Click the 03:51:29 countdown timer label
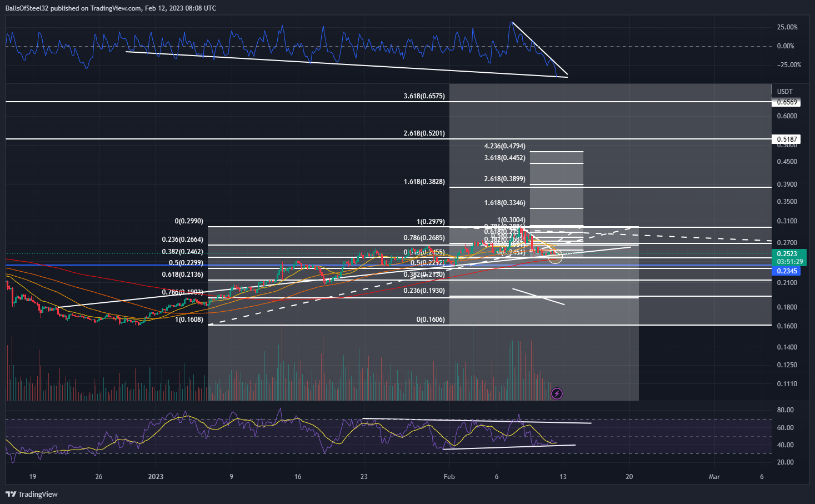The image size is (815, 504). click(x=789, y=262)
